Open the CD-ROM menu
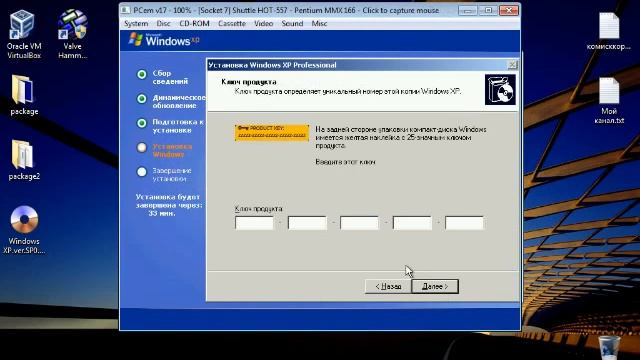Image resolution: width=640 pixels, height=360 pixels. (194, 24)
